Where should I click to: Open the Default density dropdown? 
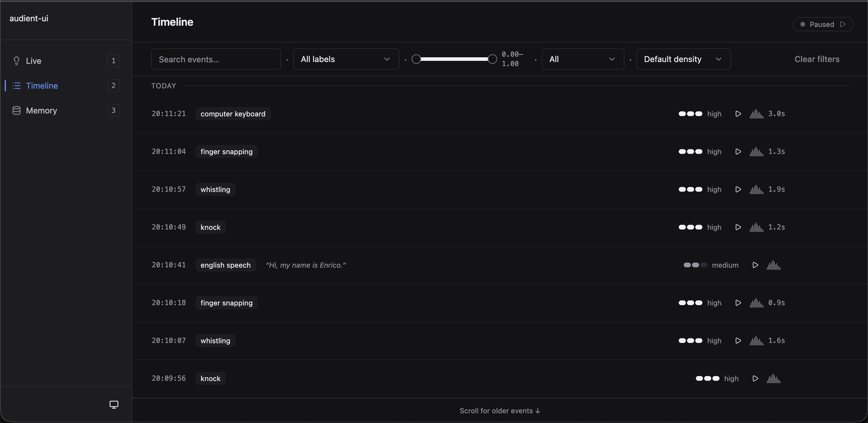[683, 59]
